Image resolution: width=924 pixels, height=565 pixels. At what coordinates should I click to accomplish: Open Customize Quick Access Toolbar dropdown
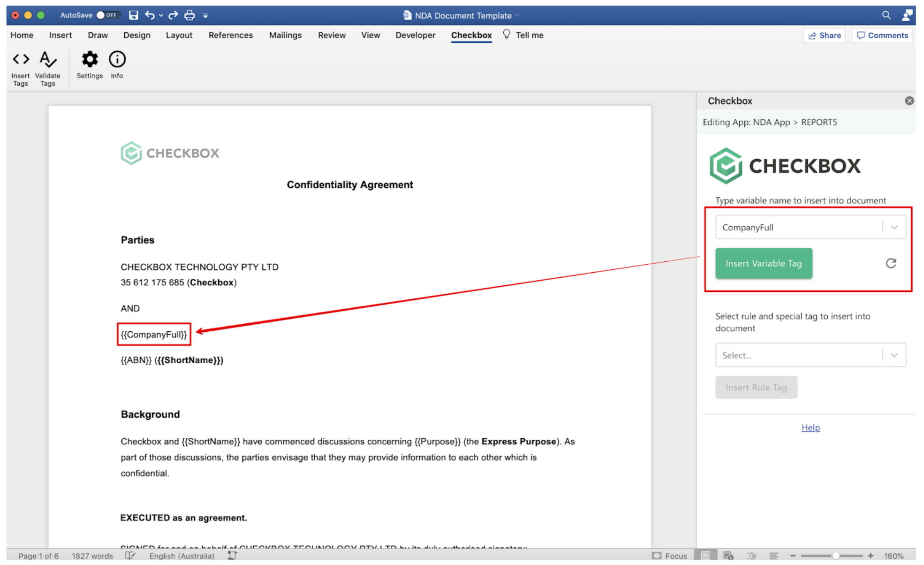pos(205,15)
